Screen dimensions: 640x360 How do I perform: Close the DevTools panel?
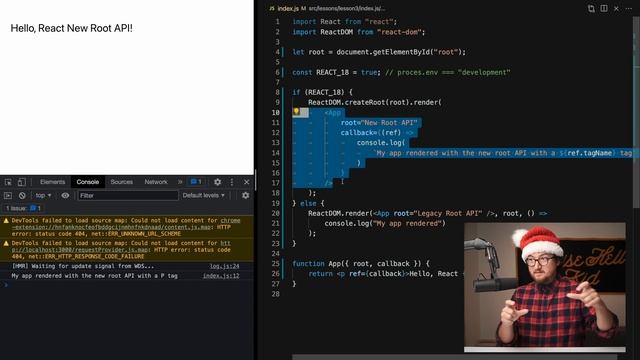click(247, 182)
